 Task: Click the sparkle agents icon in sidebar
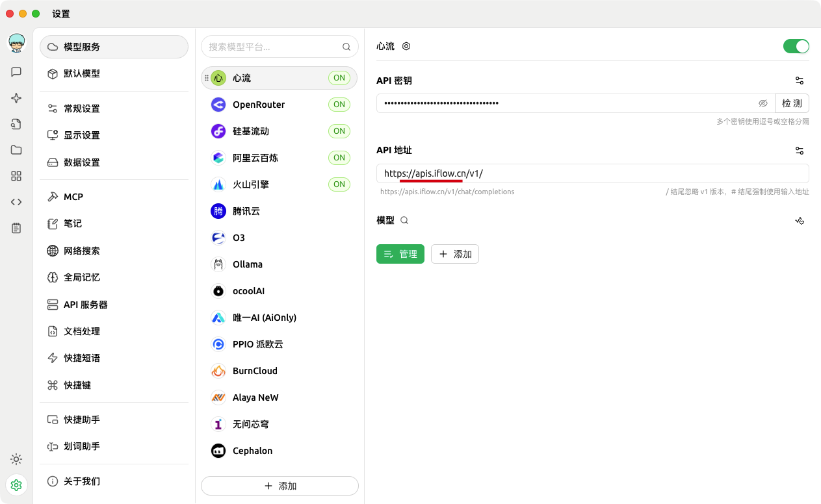16,98
